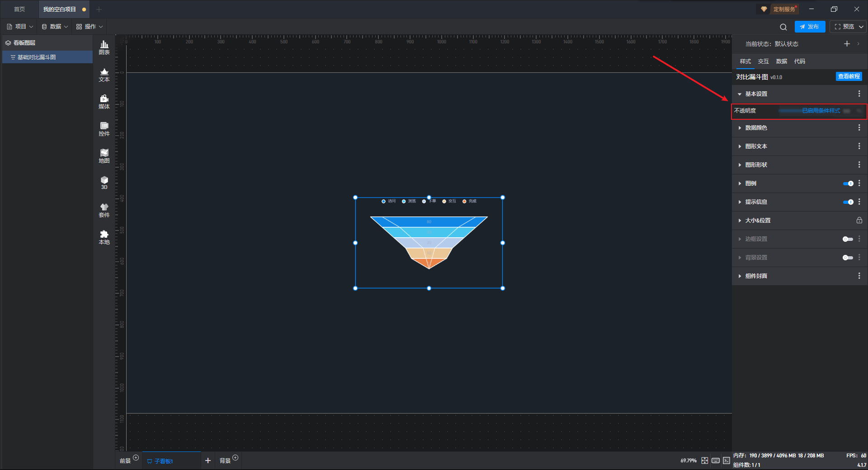Image resolution: width=868 pixels, height=470 pixels.
Task: Select the 文本 text component icon
Action: click(x=104, y=75)
